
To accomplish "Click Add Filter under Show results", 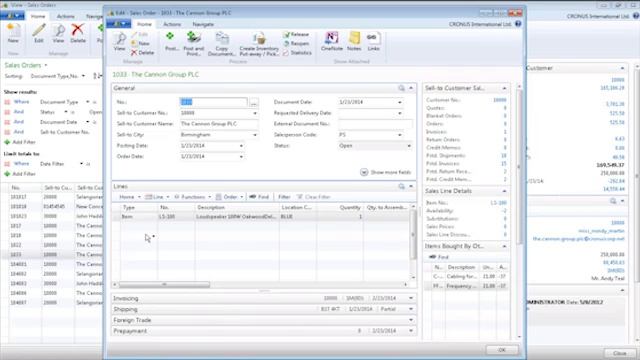I will coord(20,142).
